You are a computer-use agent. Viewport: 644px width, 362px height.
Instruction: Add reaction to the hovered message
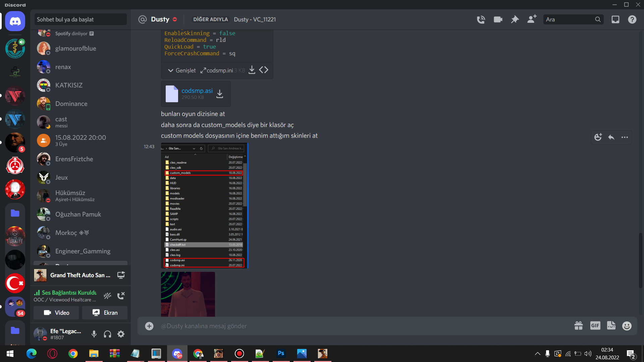(598, 137)
